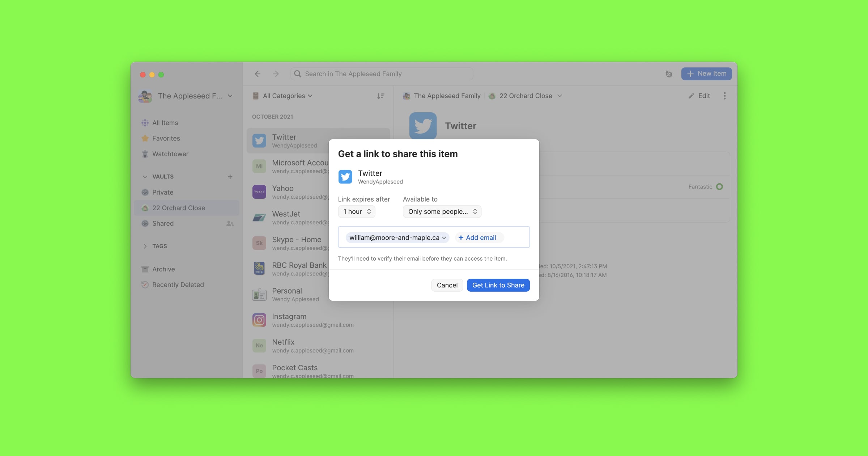Click the Twitter icon in the share dialog

345,177
